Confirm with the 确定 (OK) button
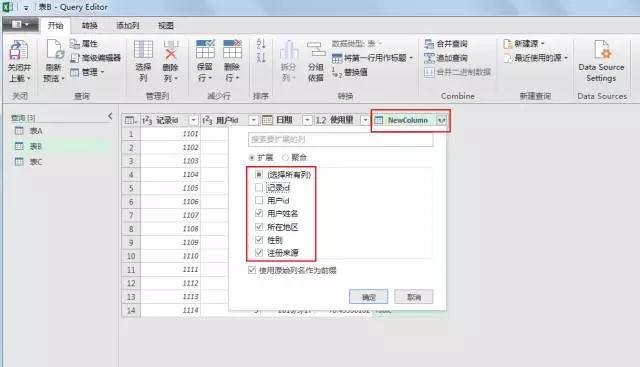The width and height of the screenshot is (640, 367). tap(369, 297)
